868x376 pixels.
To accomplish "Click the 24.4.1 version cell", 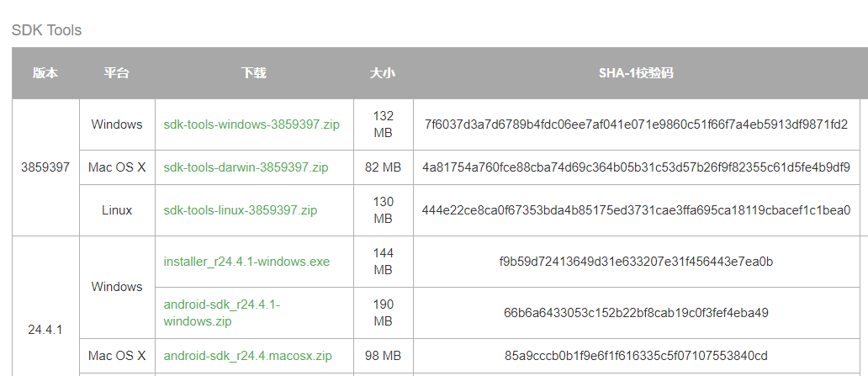I will pos(45,330).
